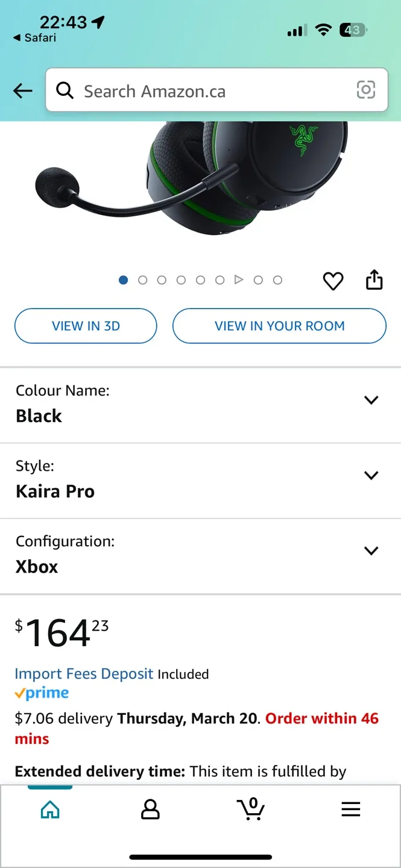
Task: Tap the share icon
Action: pos(374,280)
